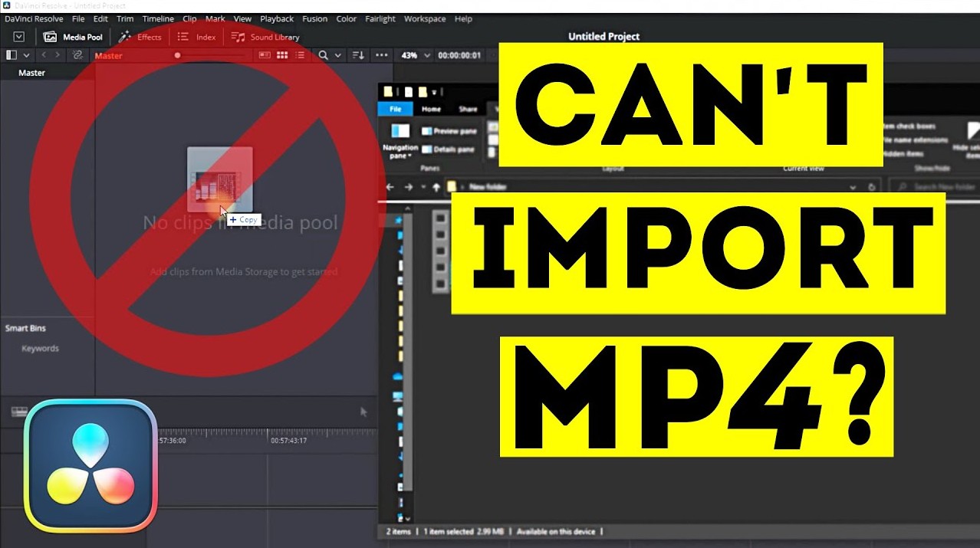Open the Sound Library panel
Screen dimensions: 980x548
click(265, 37)
